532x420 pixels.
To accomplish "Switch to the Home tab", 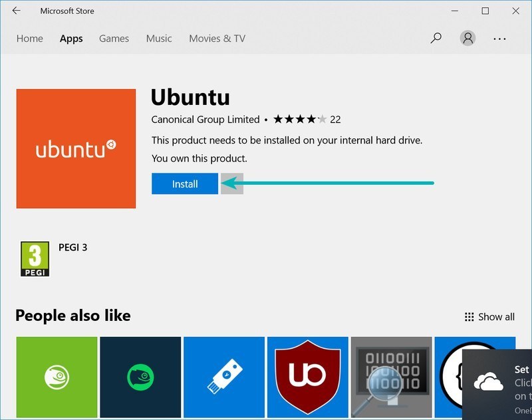I will point(29,39).
